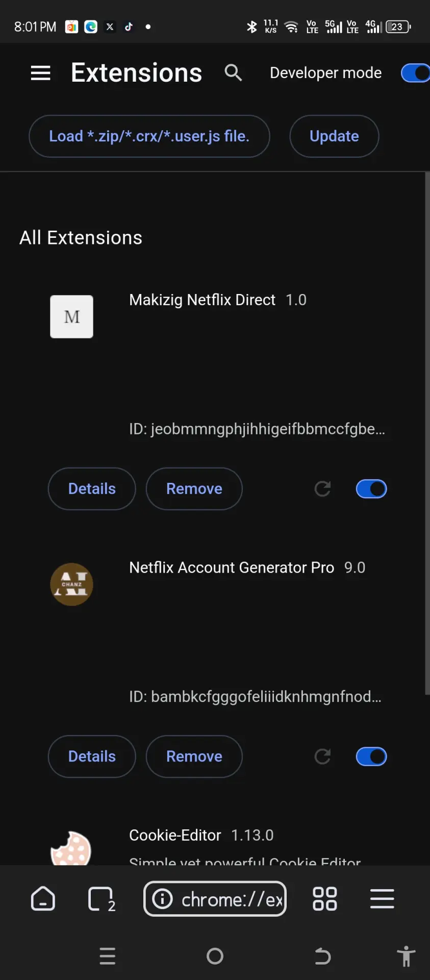Open the four-squares extensions grid icon
This screenshot has width=430, height=980.
click(x=324, y=898)
